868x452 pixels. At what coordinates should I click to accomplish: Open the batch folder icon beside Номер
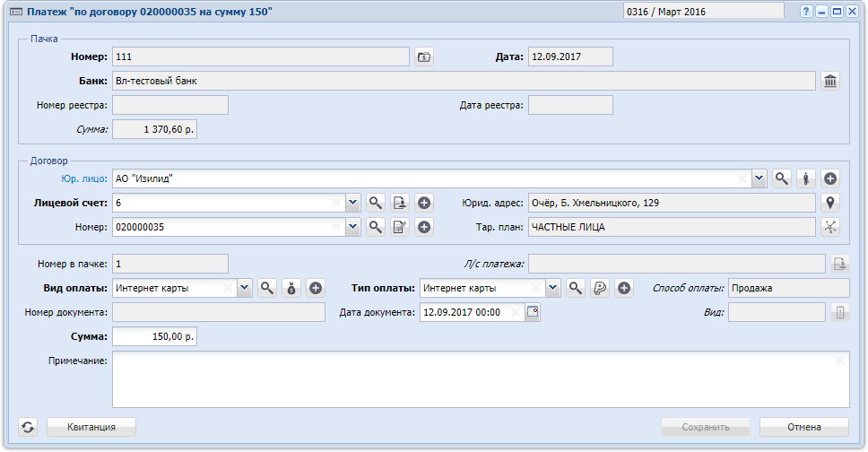(424, 57)
